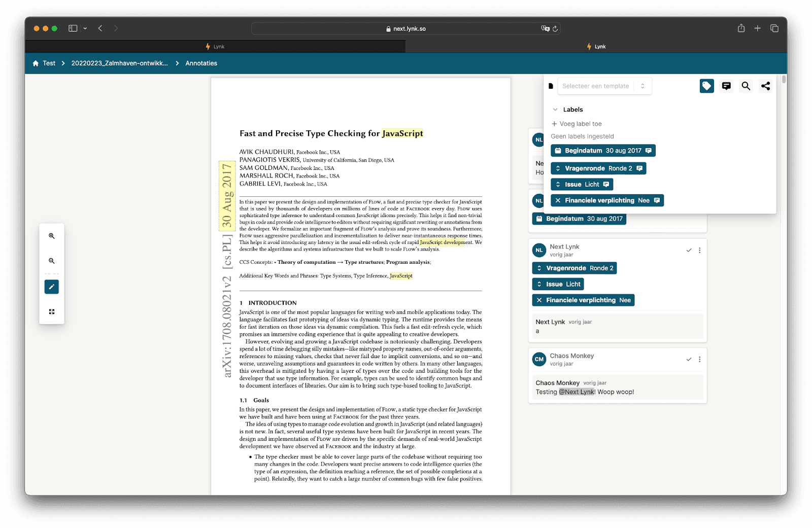The height and width of the screenshot is (528, 812).
Task: Open the 'Selecteer een template' dropdown
Action: click(604, 86)
